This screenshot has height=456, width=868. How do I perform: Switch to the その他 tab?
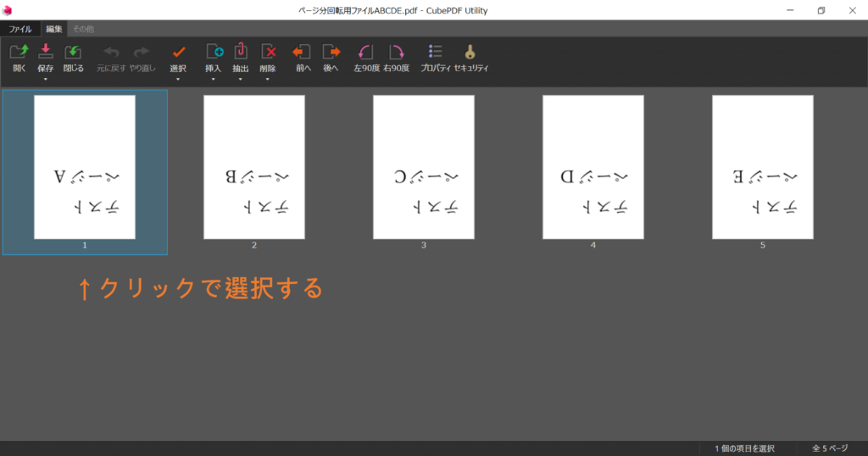tap(84, 29)
